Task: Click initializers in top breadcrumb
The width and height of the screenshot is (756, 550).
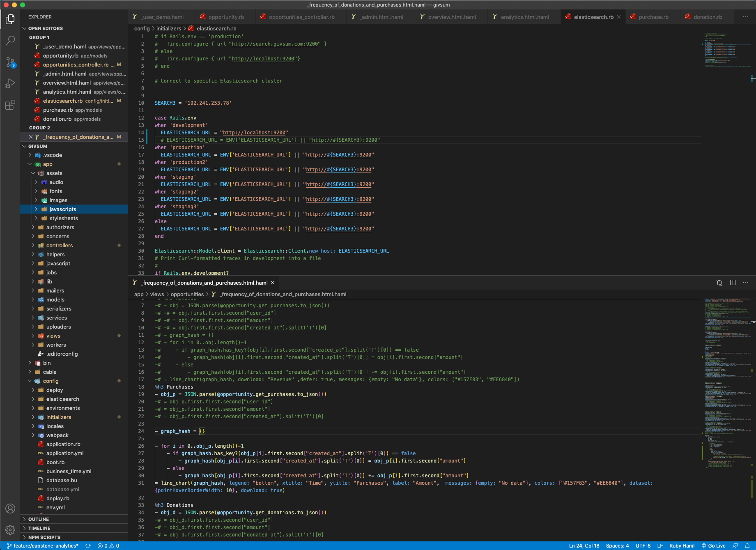Action: tap(169, 28)
